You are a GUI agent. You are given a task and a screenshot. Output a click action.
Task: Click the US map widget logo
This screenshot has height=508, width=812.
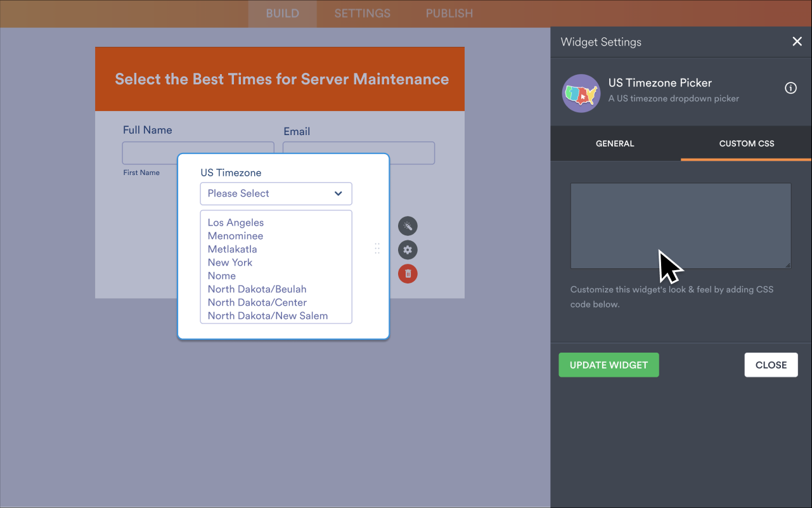point(581,93)
